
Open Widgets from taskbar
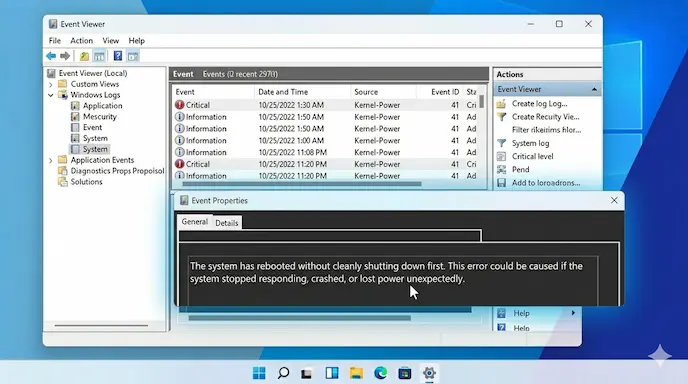click(x=332, y=373)
